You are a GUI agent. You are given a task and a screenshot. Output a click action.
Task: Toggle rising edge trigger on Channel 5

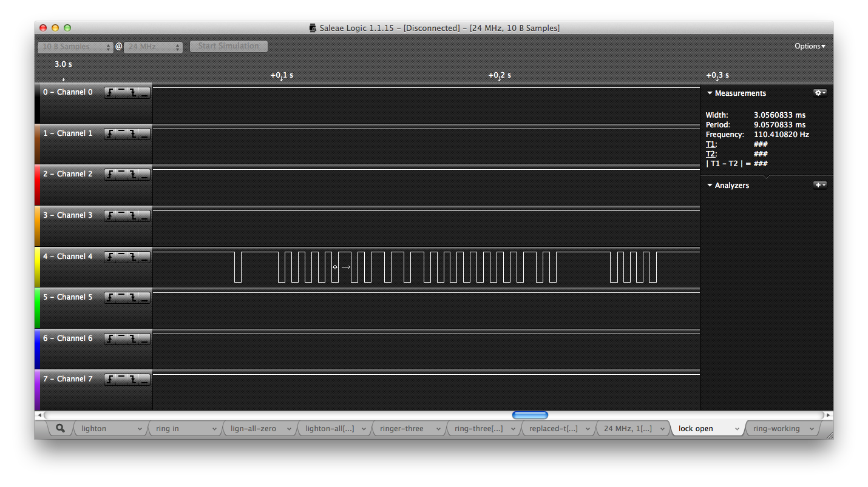pos(110,298)
